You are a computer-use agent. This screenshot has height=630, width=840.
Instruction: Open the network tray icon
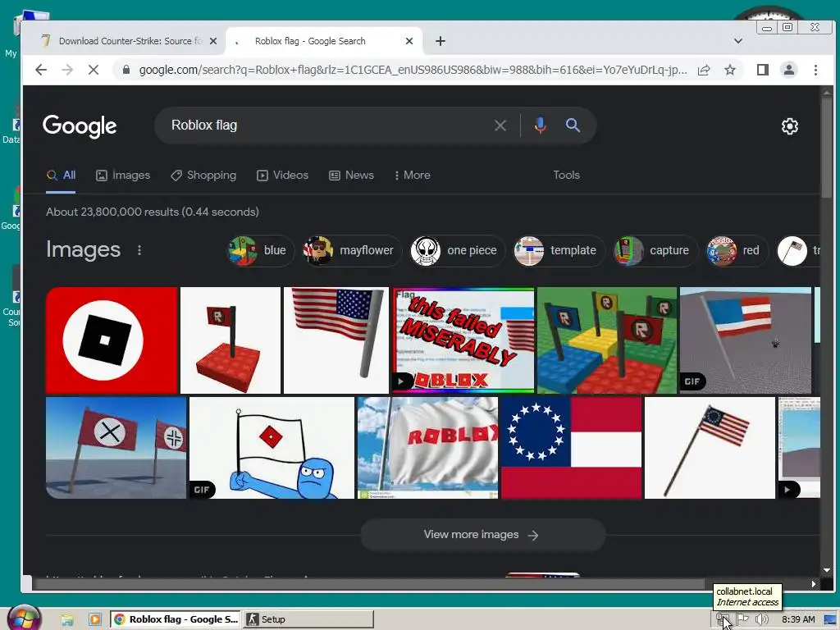point(723,620)
